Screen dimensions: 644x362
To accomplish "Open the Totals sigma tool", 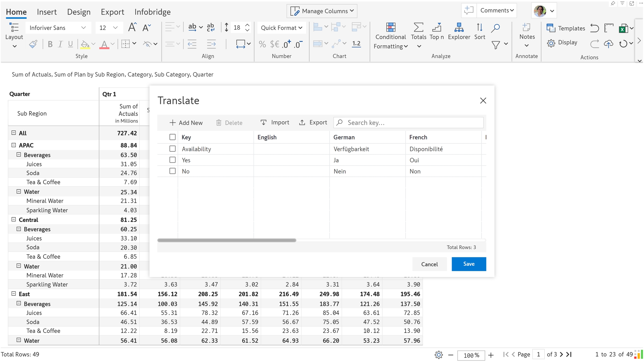I will (x=418, y=28).
